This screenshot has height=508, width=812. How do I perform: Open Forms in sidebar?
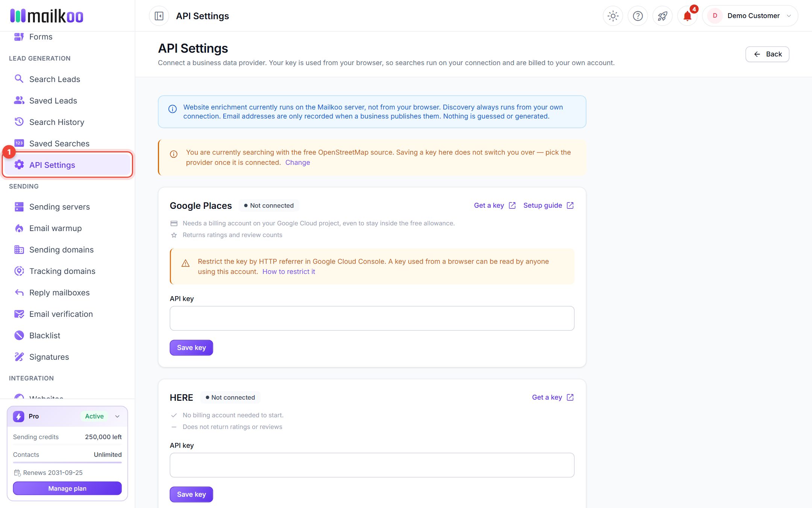point(67,37)
